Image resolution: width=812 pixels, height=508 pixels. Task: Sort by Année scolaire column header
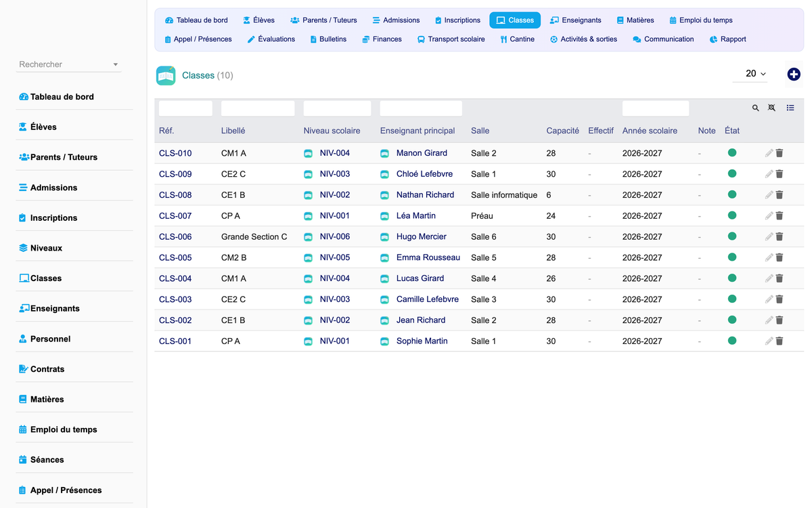point(650,131)
